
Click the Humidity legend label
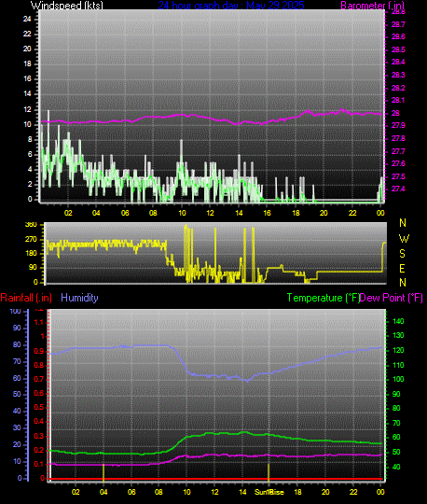(x=79, y=298)
